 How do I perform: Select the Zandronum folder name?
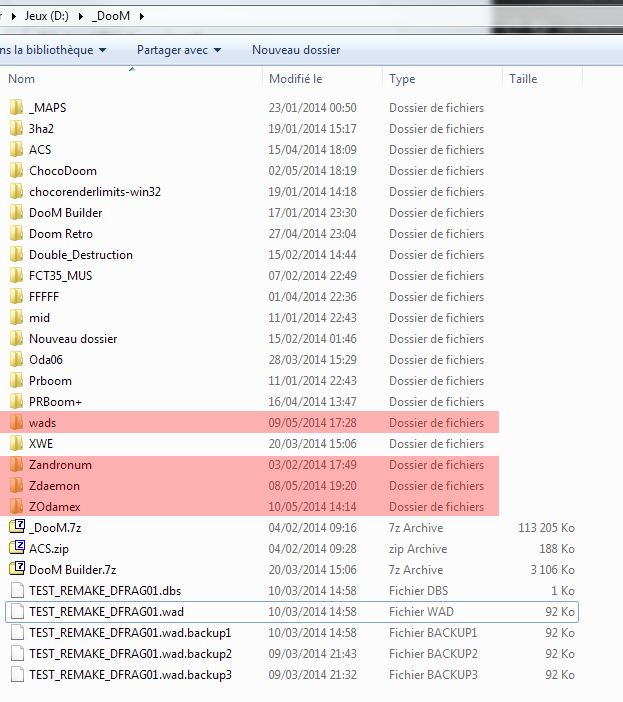coord(60,465)
